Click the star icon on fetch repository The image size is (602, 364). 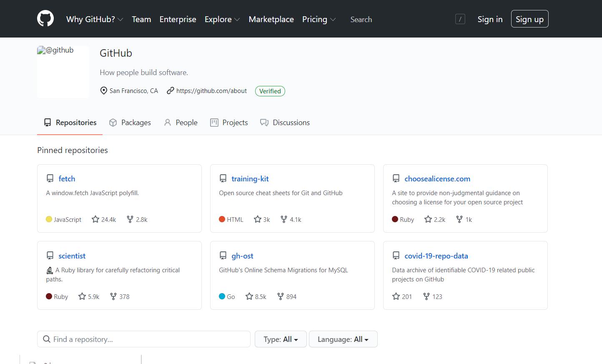pos(95,219)
